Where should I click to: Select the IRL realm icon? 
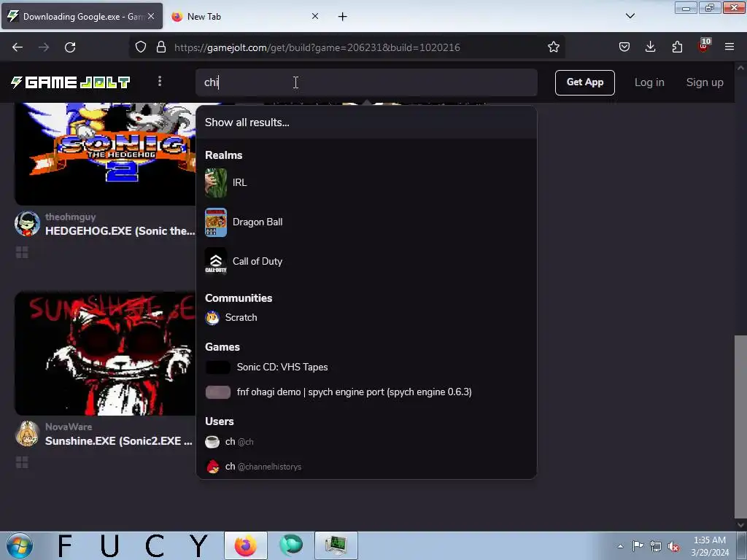216,182
